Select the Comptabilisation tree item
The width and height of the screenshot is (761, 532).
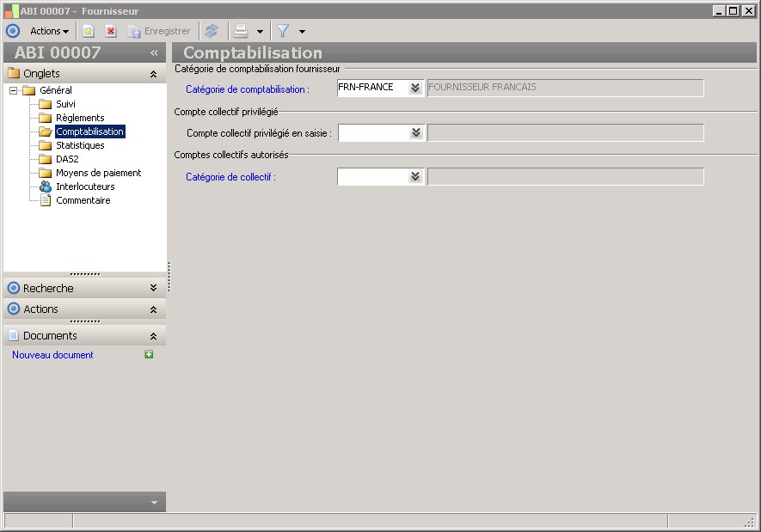coord(89,131)
